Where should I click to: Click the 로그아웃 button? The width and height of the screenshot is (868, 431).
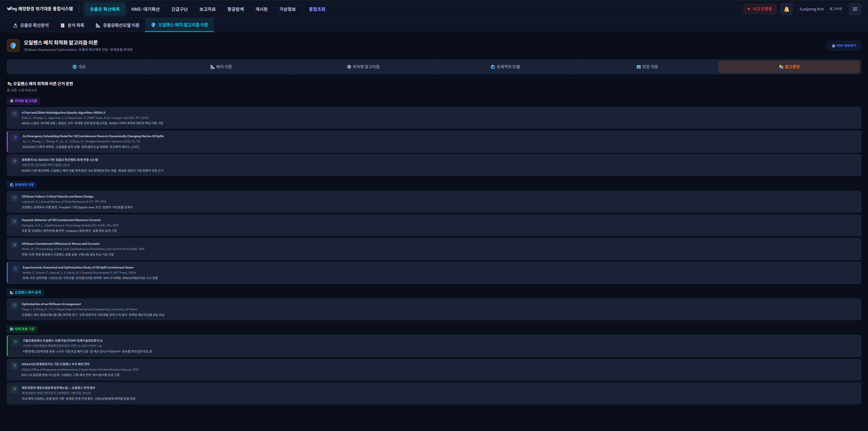[835, 9]
